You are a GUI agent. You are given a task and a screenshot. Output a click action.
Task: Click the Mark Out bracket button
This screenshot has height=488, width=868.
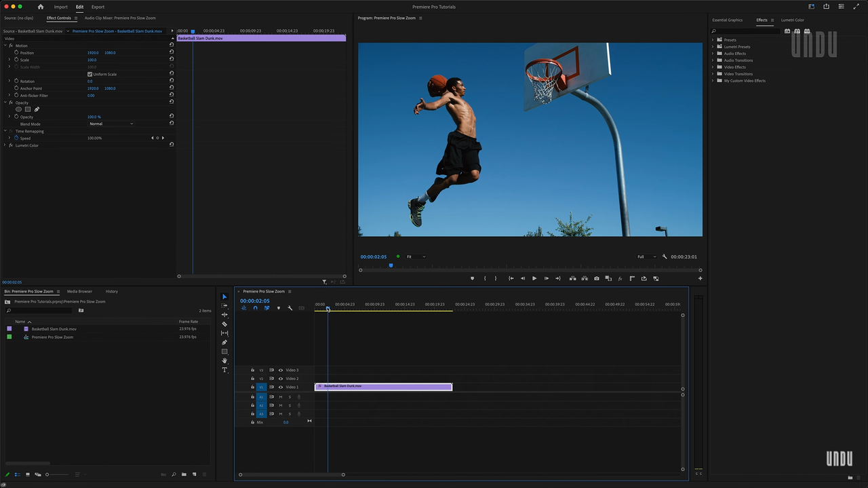(496, 278)
